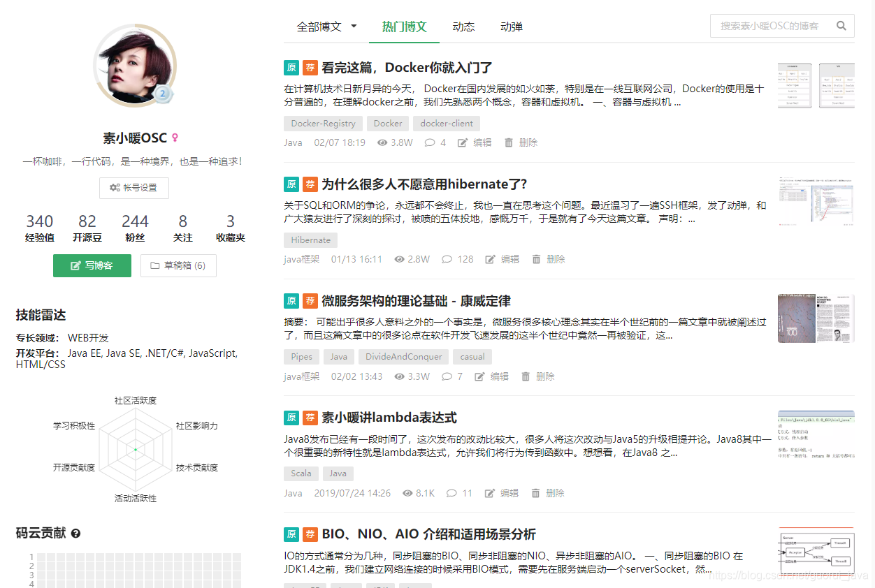Click the 荐 badge on lambda post

tap(310, 418)
